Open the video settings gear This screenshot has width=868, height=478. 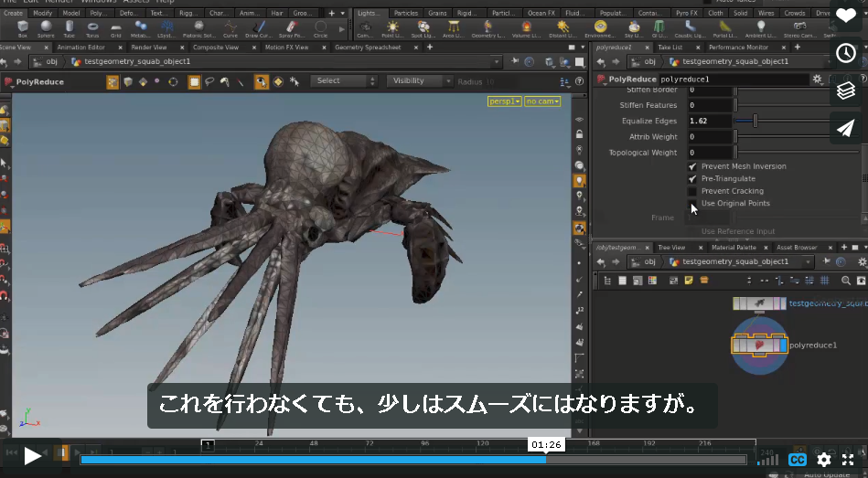pos(824,459)
